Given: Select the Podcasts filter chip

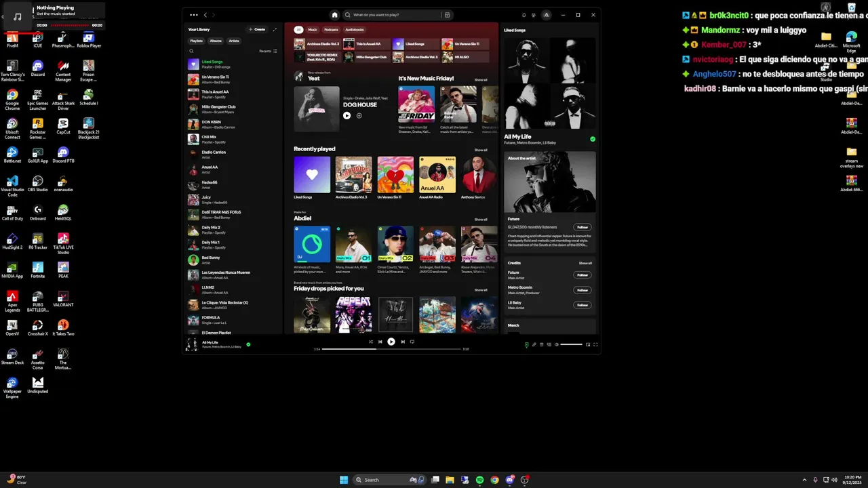Looking at the screenshot, I should 331,30.
